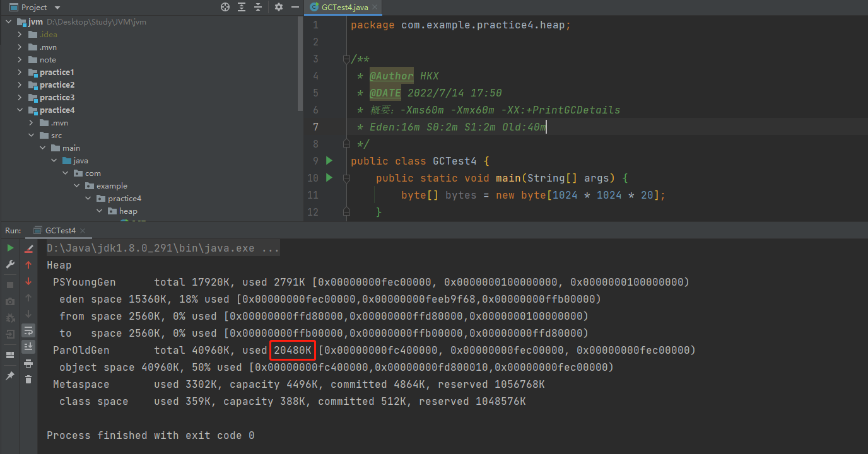
Task: Click the @Author tag in javadoc
Action: click(x=391, y=76)
